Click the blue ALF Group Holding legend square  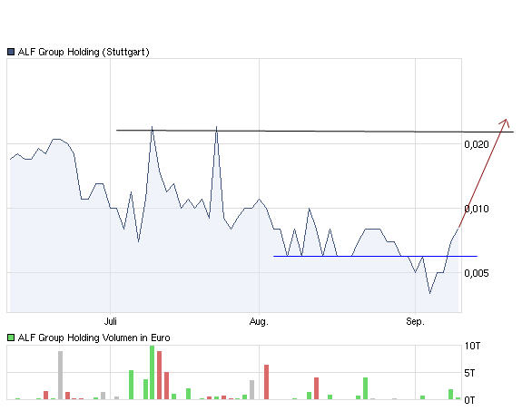(11, 52)
